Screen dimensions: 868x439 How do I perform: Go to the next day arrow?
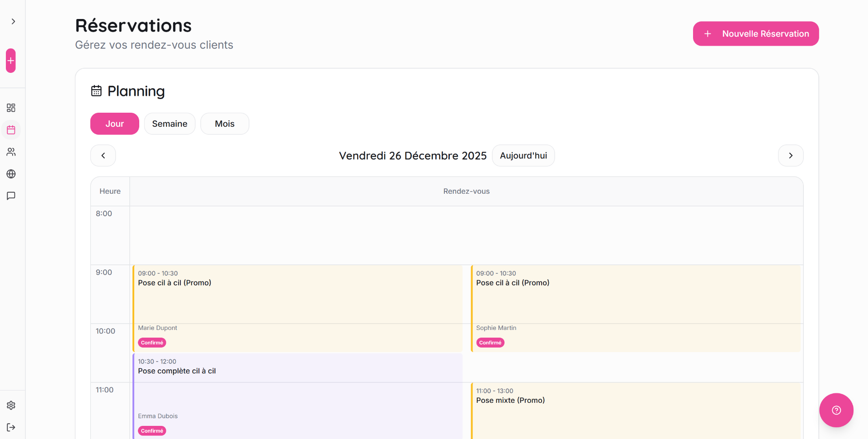[x=790, y=156]
